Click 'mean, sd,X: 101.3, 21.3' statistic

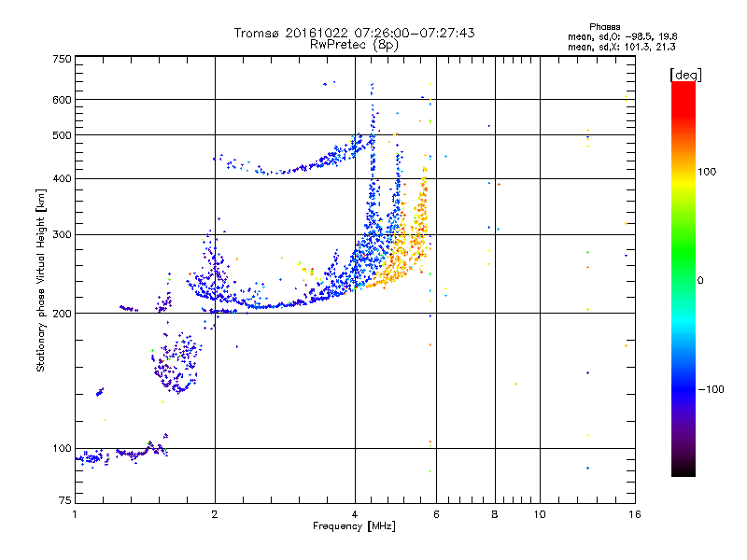pos(621,47)
